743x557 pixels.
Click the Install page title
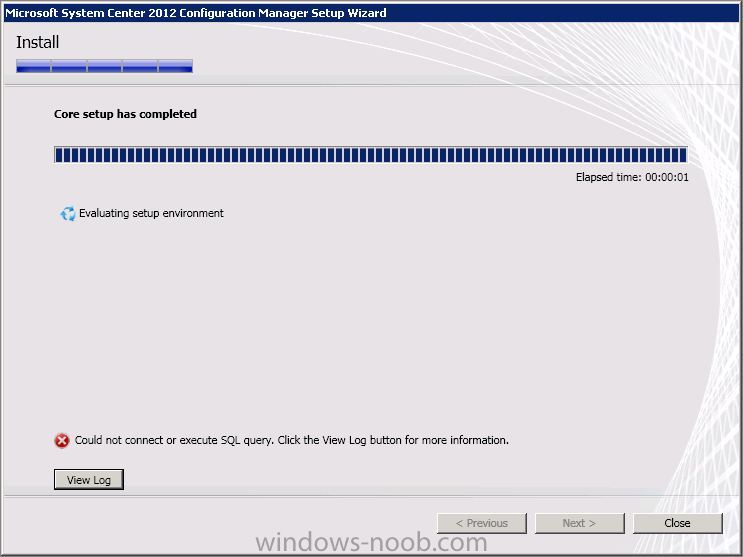pyautogui.click(x=37, y=42)
